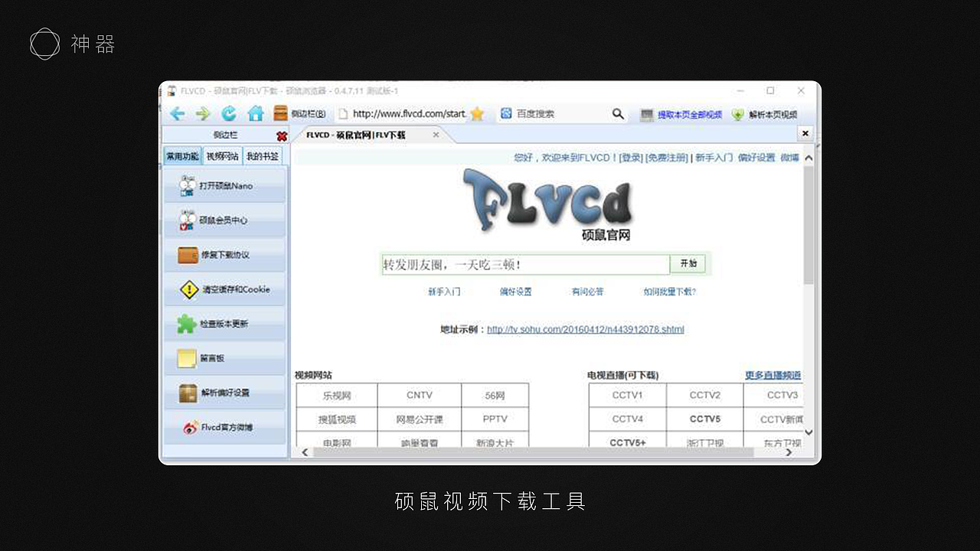Click the 搜狐视频 table cell
The image size is (980, 551).
point(337,419)
